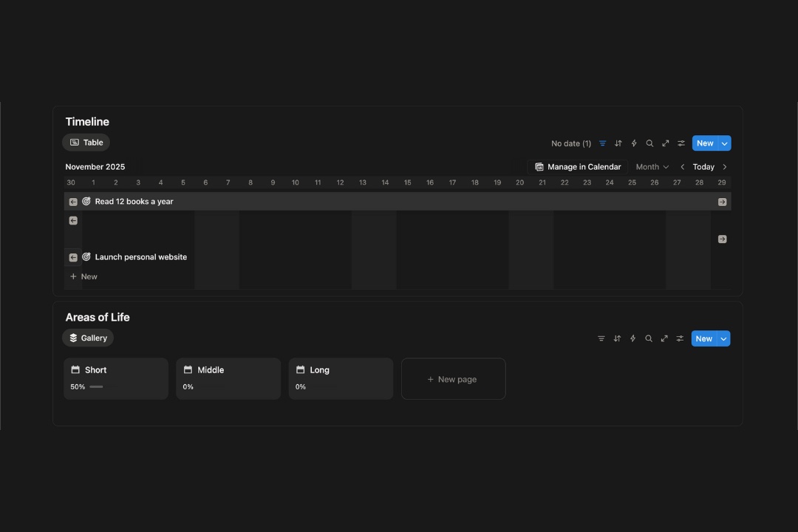Open automations lightning icon in Timeline toolbar

coord(634,143)
